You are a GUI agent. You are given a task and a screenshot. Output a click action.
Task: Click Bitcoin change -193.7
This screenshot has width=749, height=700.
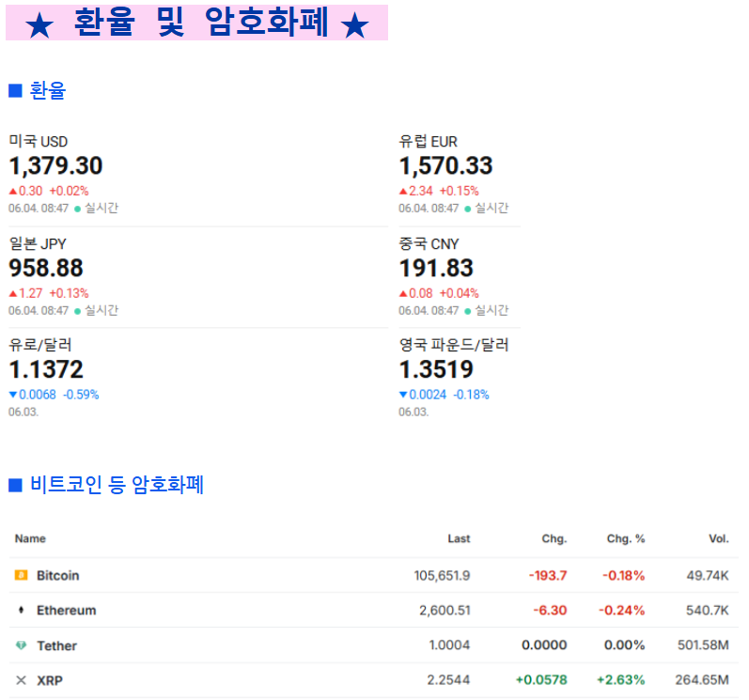pos(548,575)
